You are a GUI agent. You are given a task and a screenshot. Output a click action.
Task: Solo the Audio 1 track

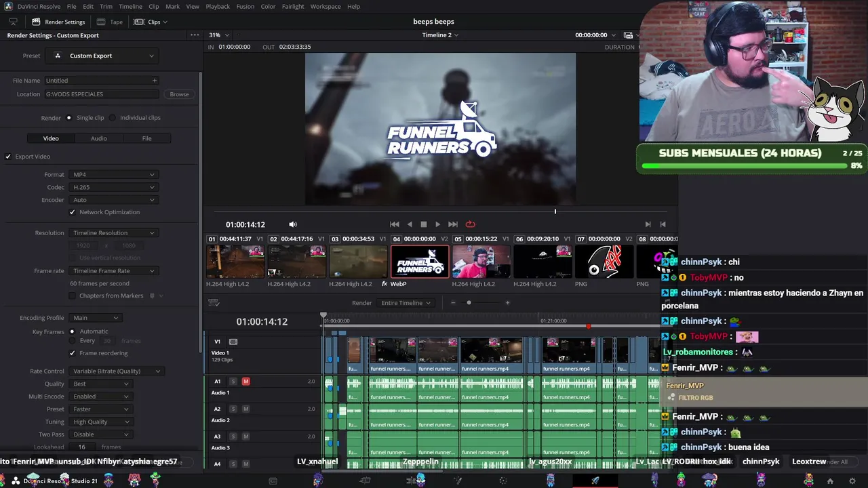[x=233, y=382]
